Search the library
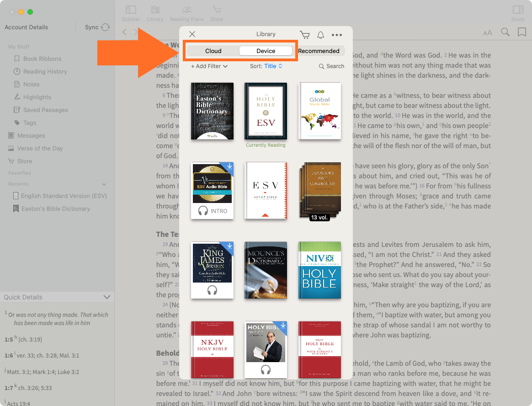Image resolution: width=532 pixels, height=406 pixels. point(331,66)
